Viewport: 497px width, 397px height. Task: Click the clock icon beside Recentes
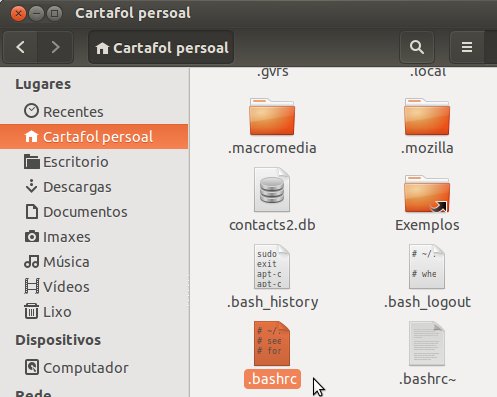coord(31,111)
